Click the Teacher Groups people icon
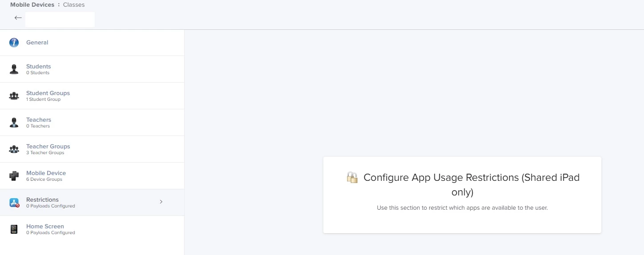Image resolution: width=644 pixels, height=255 pixels. pyautogui.click(x=14, y=149)
